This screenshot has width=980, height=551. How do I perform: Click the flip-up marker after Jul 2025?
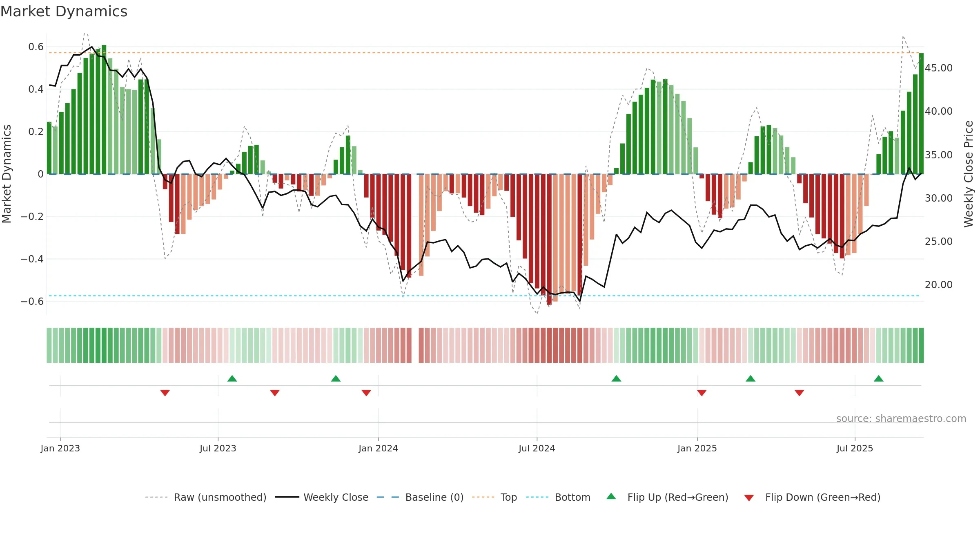click(x=879, y=378)
